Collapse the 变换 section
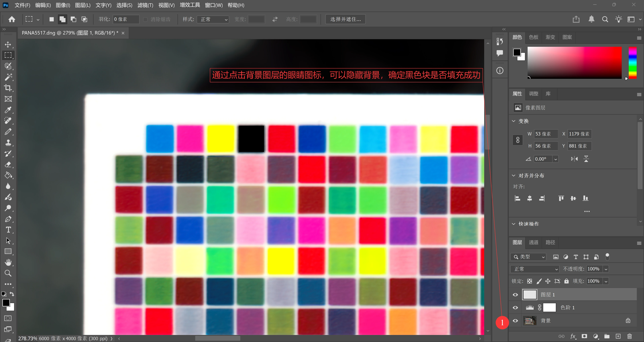This screenshot has width=644, height=342. 514,121
